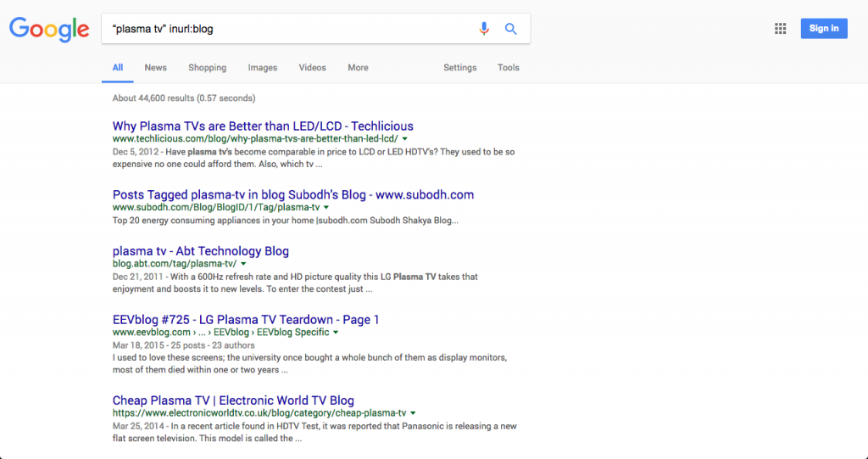
Task: Open the EEVblog #725 LG Plasma result
Action: (246, 320)
